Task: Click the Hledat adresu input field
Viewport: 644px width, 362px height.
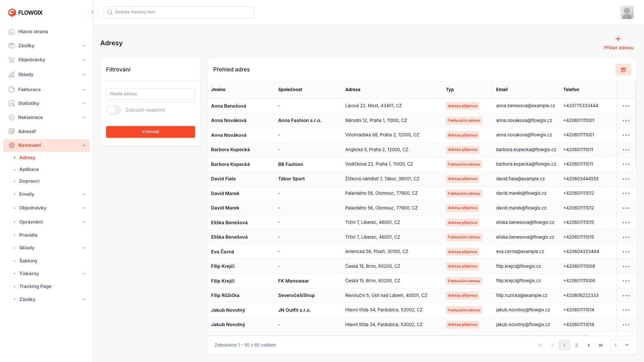Action: pos(150,94)
